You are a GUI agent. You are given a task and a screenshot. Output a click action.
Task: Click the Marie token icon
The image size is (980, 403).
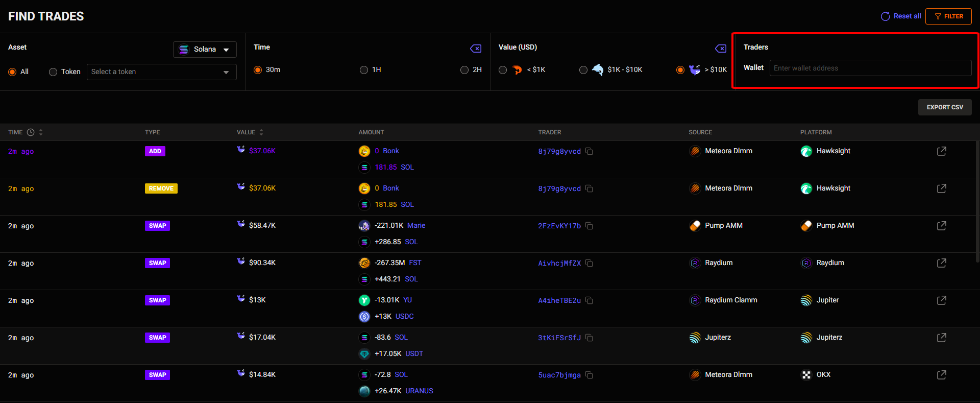[x=364, y=226]
